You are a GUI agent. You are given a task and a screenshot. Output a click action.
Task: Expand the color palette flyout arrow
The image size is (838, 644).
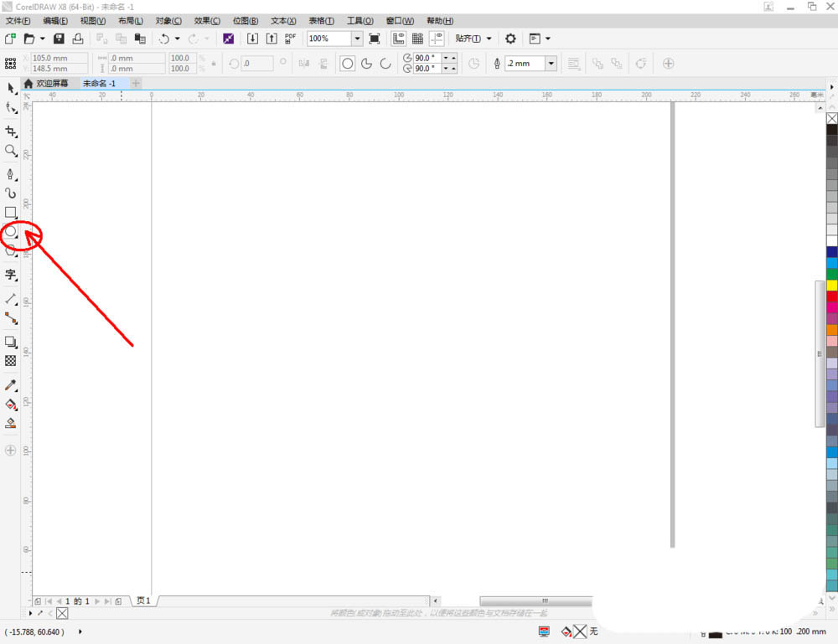[831, 86]
